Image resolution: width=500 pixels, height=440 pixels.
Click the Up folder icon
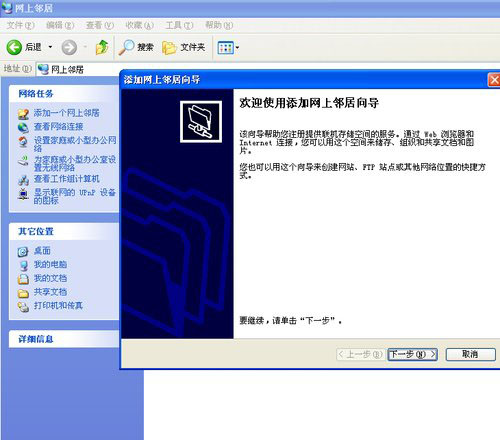point(102,47)
